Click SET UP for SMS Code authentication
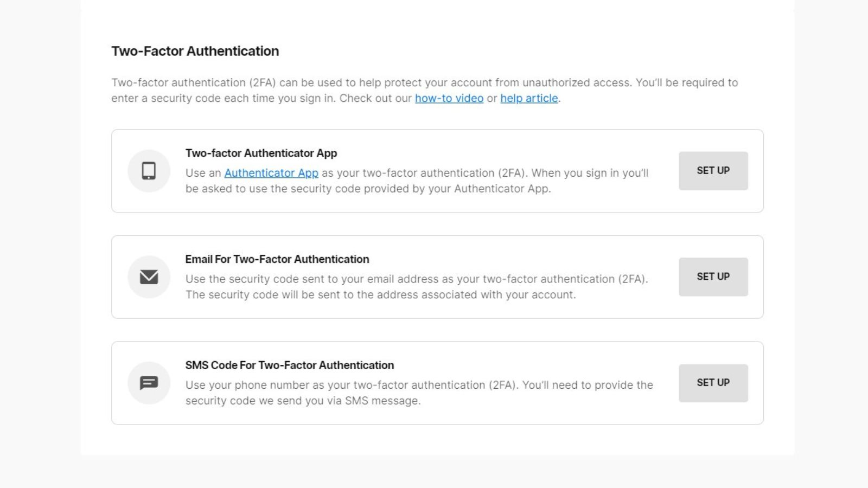 click(713, 382)
